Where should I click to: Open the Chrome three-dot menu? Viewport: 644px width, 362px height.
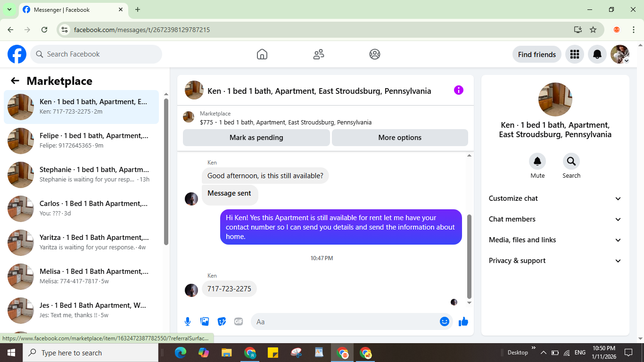click(x=634, y=30)
